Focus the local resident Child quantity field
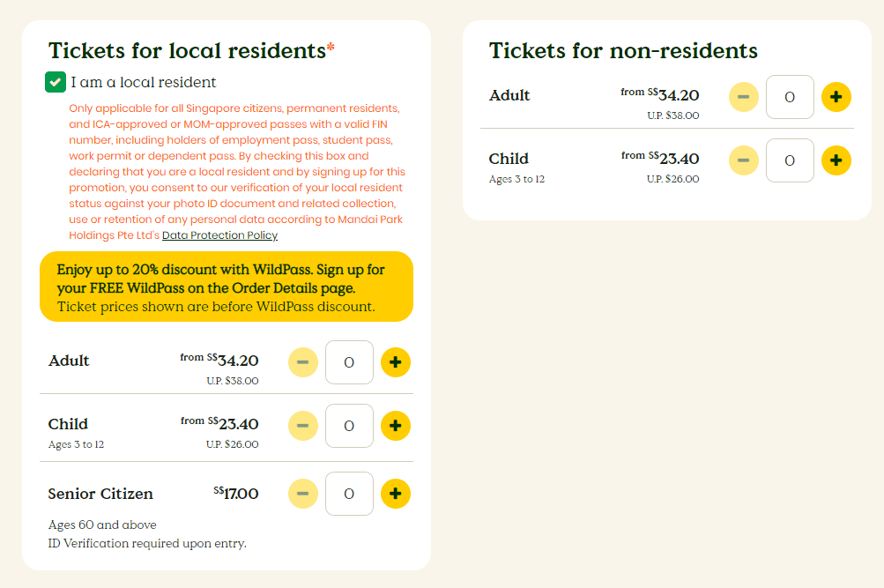Image resolution: width=884 pixels, height=588 pixels. [349, 426]
